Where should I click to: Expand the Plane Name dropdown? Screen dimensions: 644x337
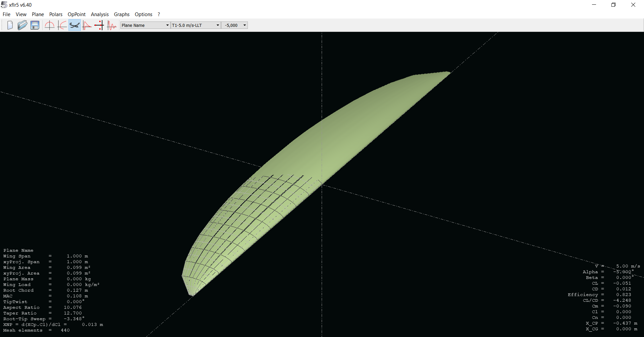pos(145,25)
